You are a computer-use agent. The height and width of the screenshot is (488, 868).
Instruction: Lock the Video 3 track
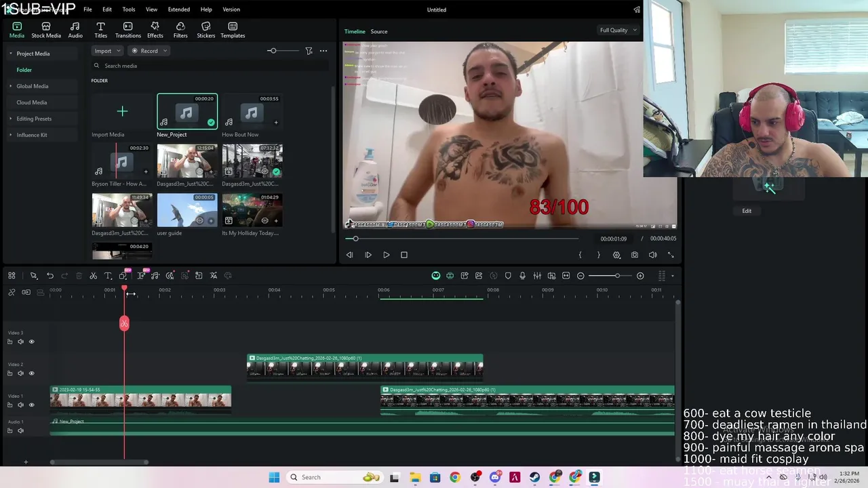pyautogui.click(x=9, y=342)
